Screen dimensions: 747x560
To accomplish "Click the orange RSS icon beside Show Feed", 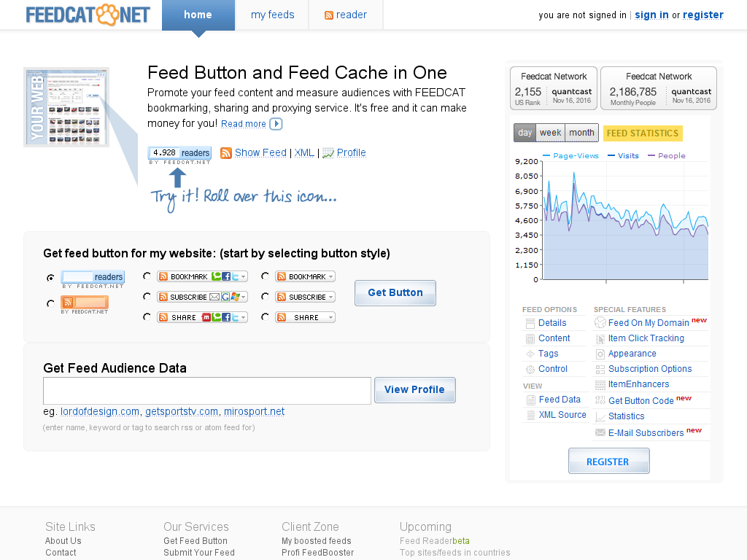I will click(x=226, y=153).
